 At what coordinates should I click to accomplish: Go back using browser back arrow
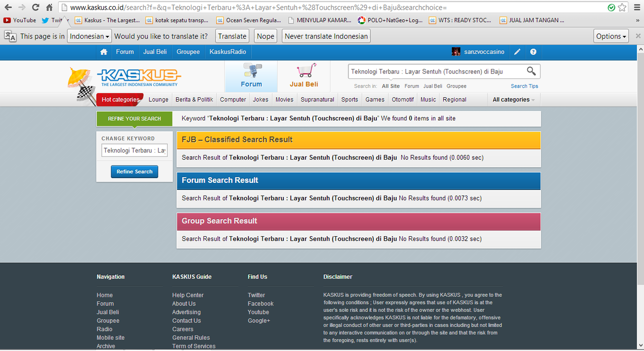8,8
